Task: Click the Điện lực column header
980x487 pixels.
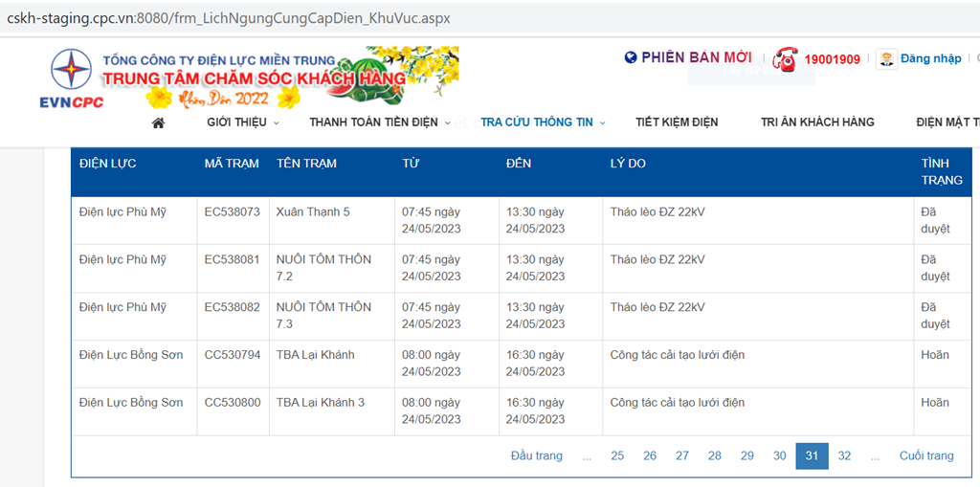Action: pos(107,164)
